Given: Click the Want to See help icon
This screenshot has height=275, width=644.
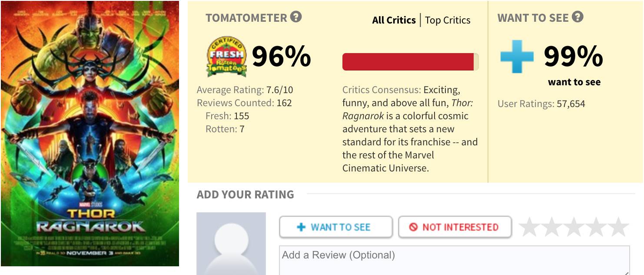Looking at the screenshot, I should (x=578, y=17).
